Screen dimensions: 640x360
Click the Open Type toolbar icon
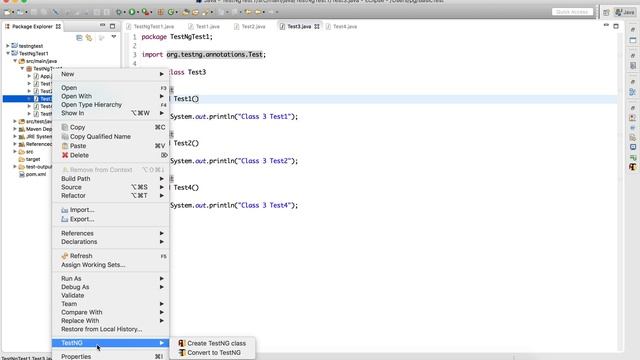coord(186,12)
